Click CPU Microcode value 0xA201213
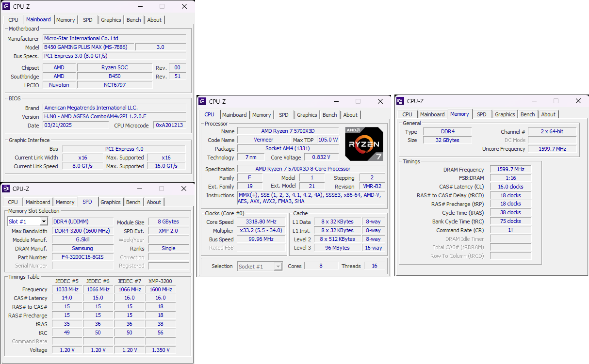Viewport: 589px width, 364px height. point(170,125)
